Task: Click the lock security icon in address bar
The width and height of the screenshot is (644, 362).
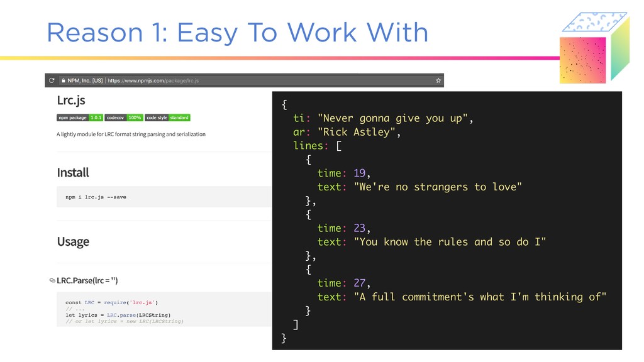Action: click(64, 80)
